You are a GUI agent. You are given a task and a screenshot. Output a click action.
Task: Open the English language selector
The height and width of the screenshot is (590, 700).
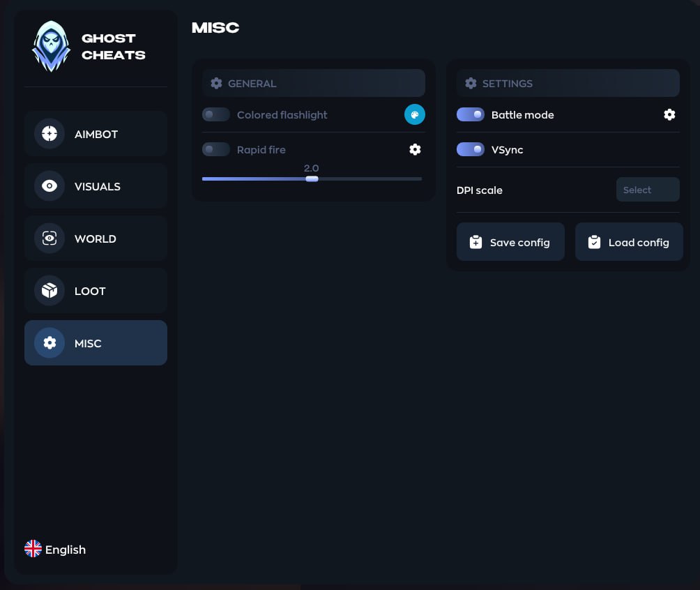tap(65, 550)
